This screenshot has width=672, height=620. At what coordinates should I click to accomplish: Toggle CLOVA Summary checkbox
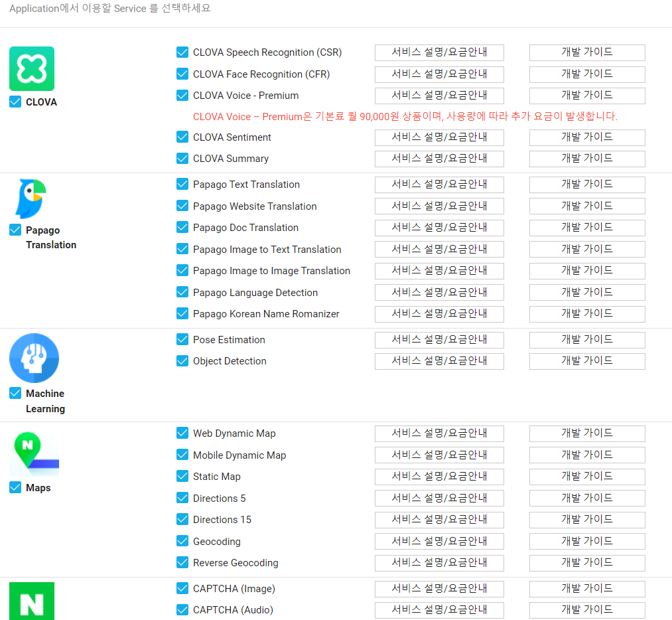[x=182, y=159]
